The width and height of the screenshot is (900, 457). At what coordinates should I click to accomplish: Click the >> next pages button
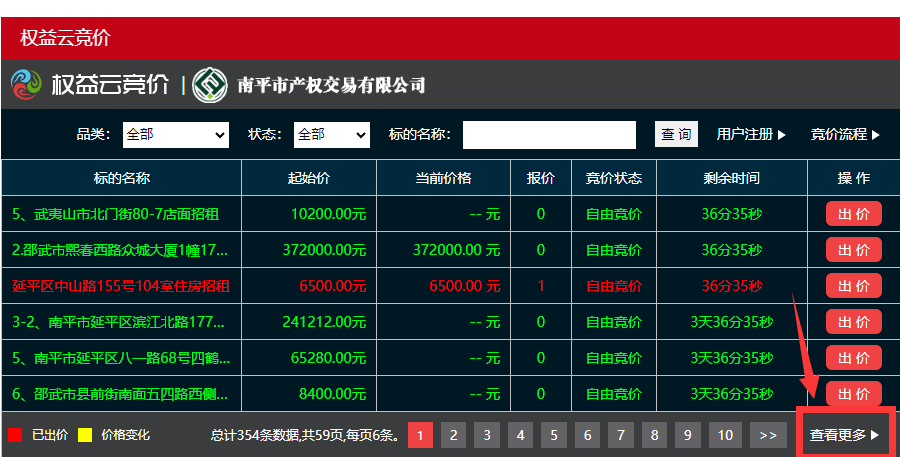pos(768,435)
